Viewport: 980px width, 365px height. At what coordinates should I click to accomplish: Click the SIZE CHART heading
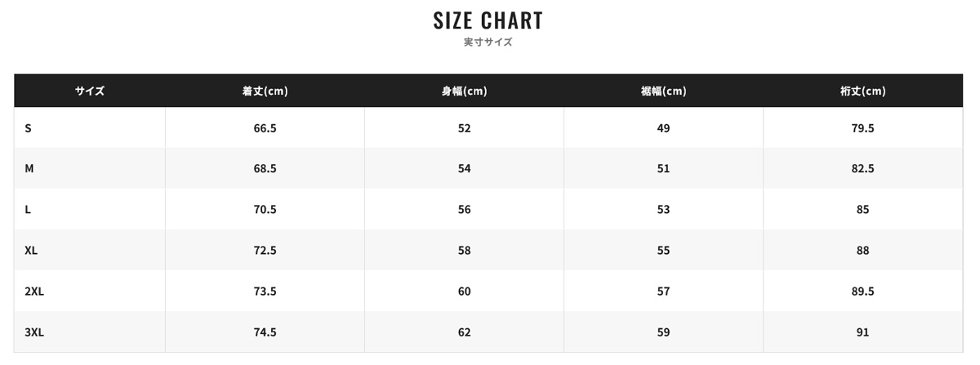coord(488,20)
